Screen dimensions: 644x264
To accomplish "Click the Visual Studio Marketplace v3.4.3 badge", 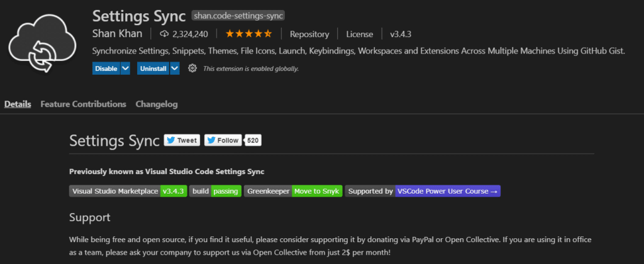I will click(128, 191).
